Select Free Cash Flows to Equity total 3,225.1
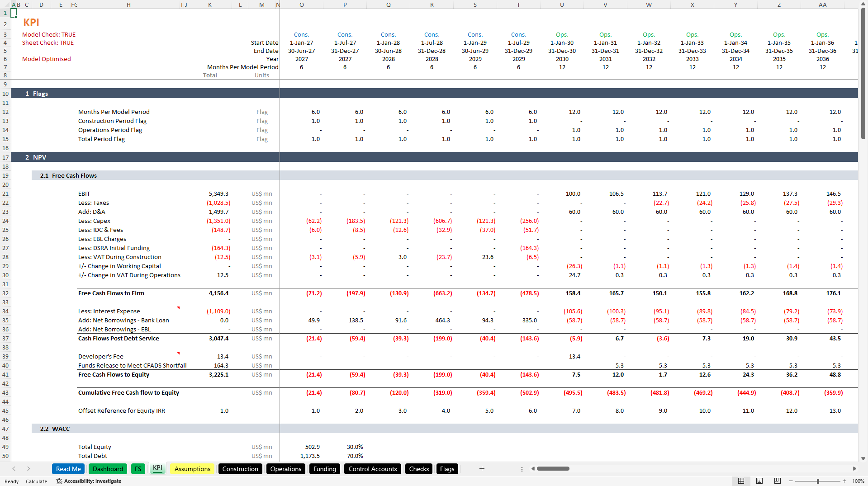The image size is (868, 486). (x=218, y=374)
